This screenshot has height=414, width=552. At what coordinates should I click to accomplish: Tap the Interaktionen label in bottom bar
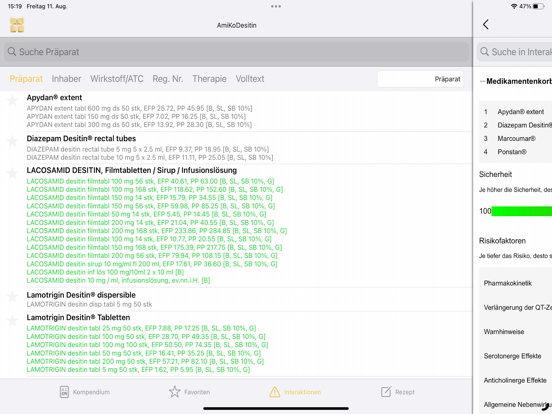coord(302,392)
